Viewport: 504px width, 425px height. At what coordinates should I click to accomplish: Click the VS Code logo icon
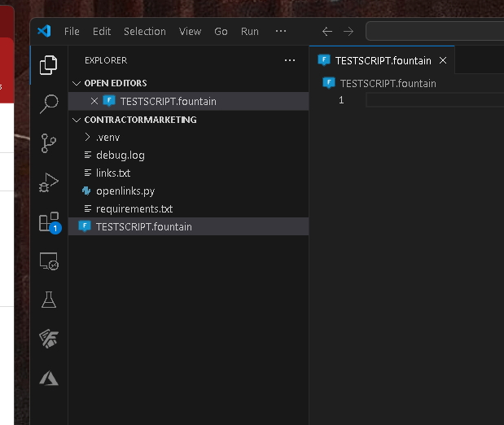(x=44, y=31)
